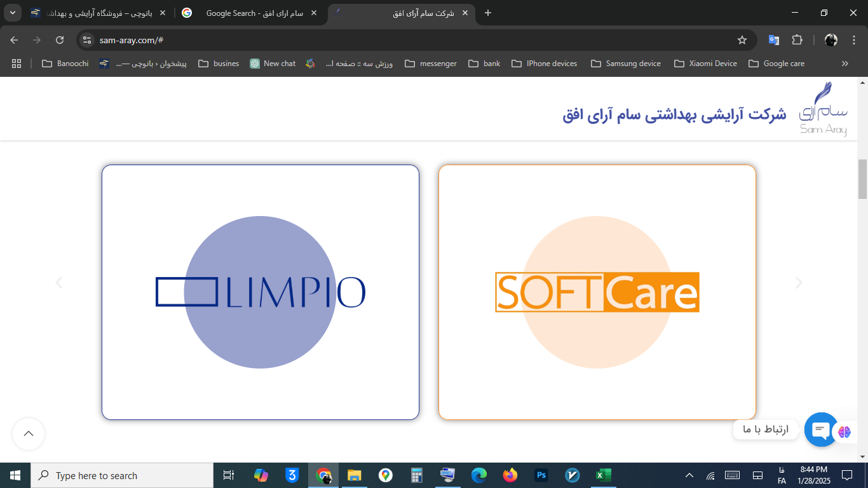Launch Copilot from the taskbar
This screenshot has height=488, width=868.
pos(261,475)
